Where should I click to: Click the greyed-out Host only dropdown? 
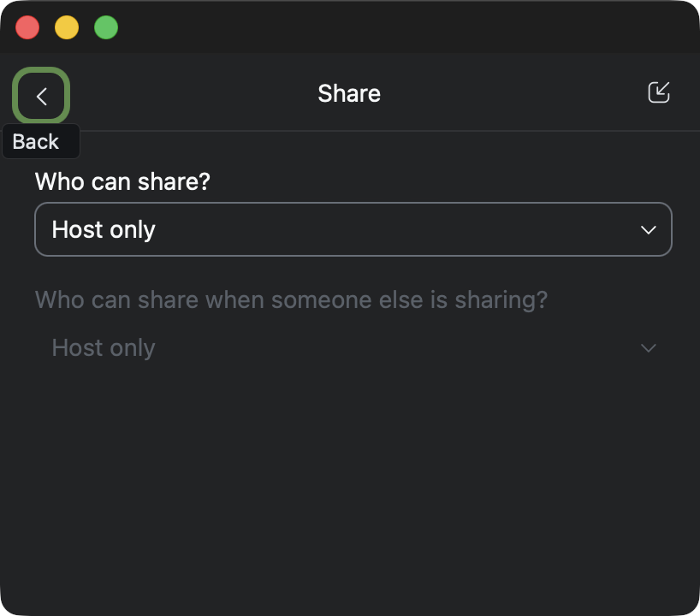pos(353,348)
